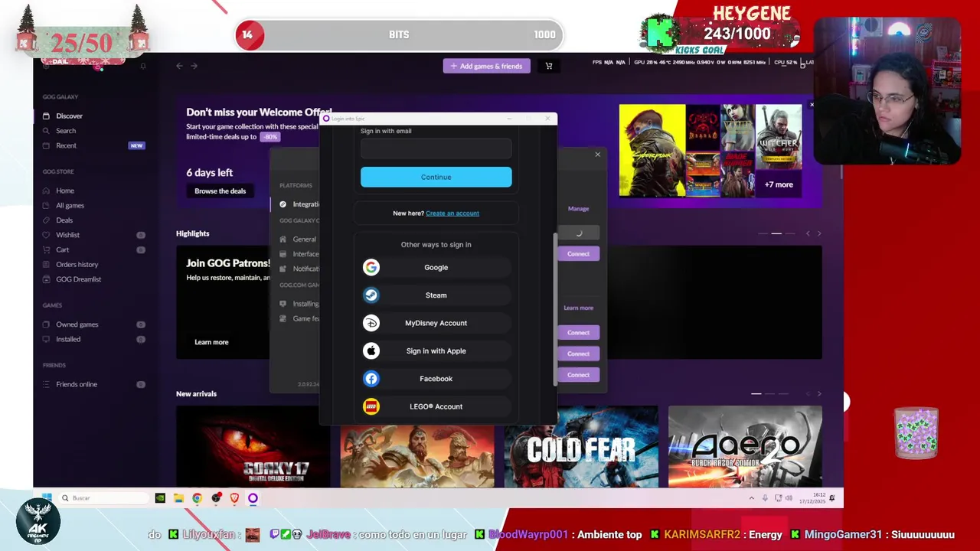Choose Sign in with Apple
The image size is (980, 551).
pyautogui.click(x=436, y=350)
